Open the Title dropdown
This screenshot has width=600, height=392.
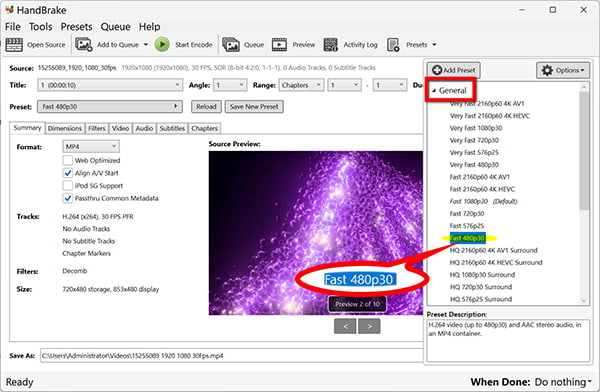(x=110, y=85)
